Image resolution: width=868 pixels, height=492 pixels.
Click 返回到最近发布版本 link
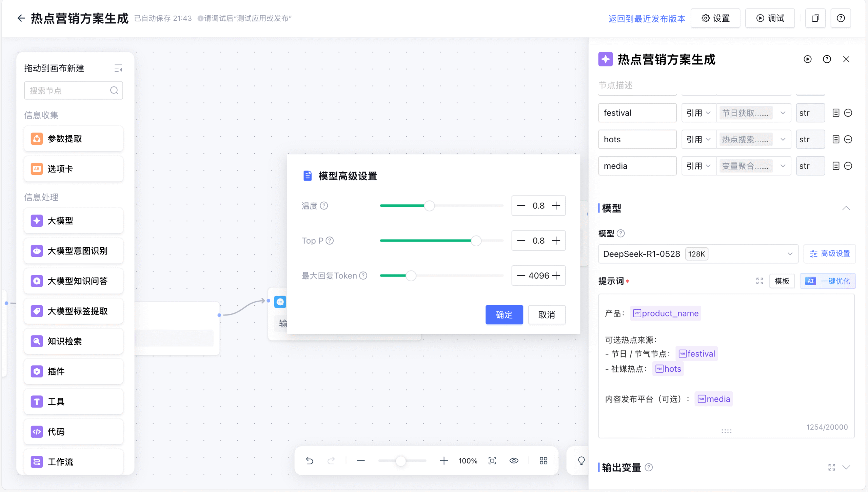[646, 19]
